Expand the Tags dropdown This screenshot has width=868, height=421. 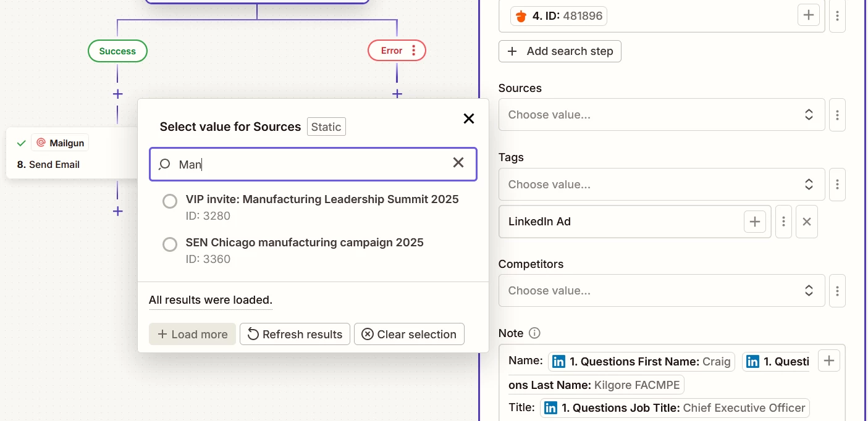pos(661,185)
